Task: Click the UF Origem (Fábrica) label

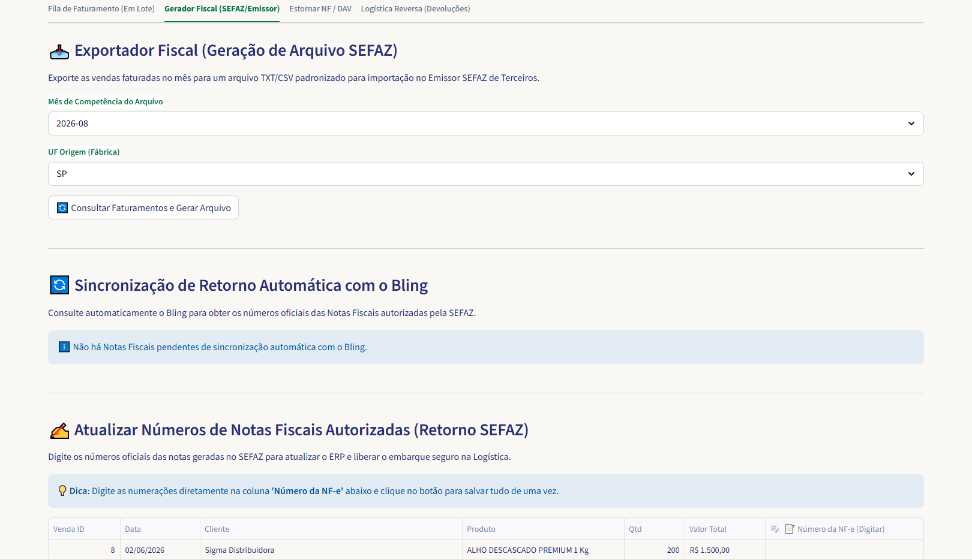Action: [x=84, y=152]
